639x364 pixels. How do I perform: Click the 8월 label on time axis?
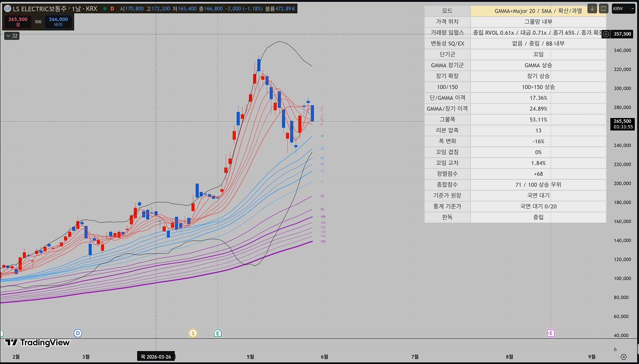click(509, 357)
